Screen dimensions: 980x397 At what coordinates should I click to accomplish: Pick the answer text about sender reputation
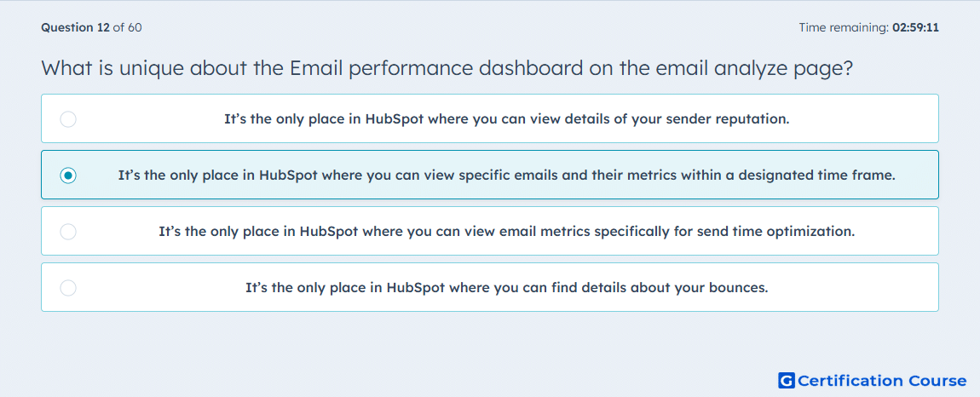tap(507, 118)
